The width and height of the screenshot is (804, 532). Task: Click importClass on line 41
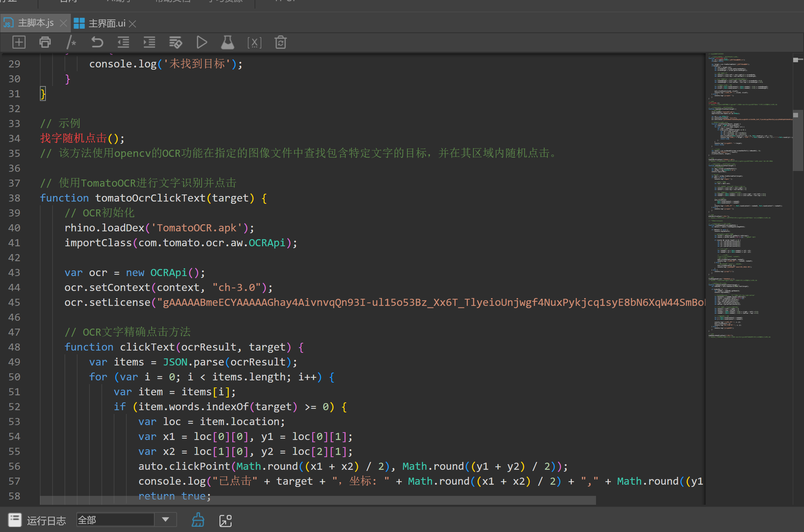98,243
